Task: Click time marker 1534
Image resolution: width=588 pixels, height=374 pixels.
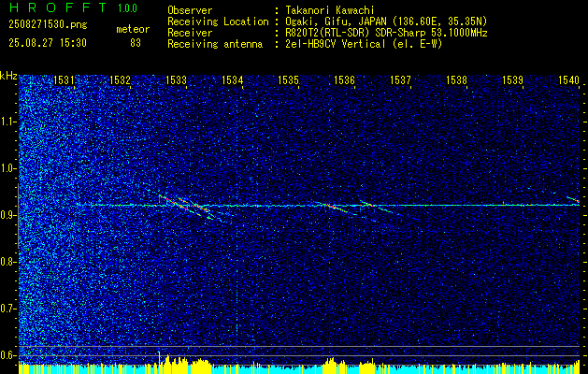Action: pyautogui.click(x=232, y=80)
